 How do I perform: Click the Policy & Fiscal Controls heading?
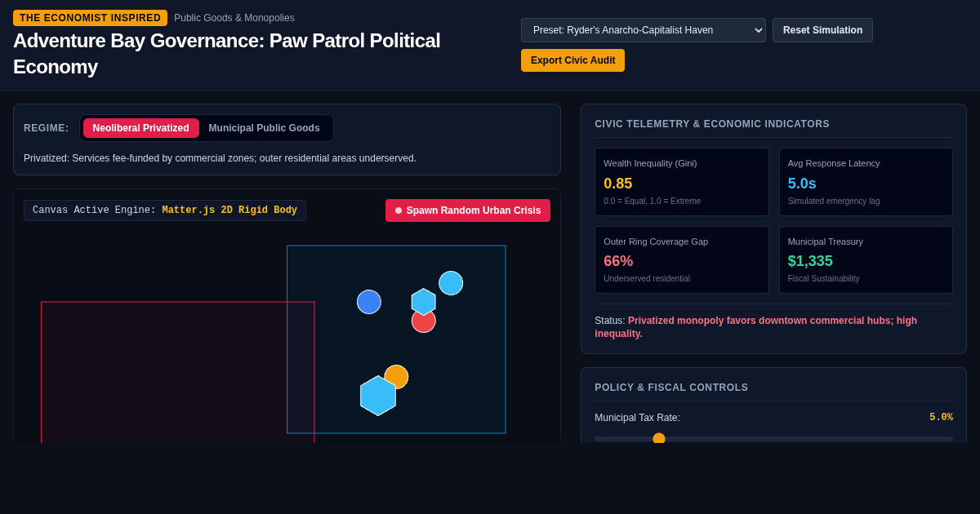click(x=671, y=388)
